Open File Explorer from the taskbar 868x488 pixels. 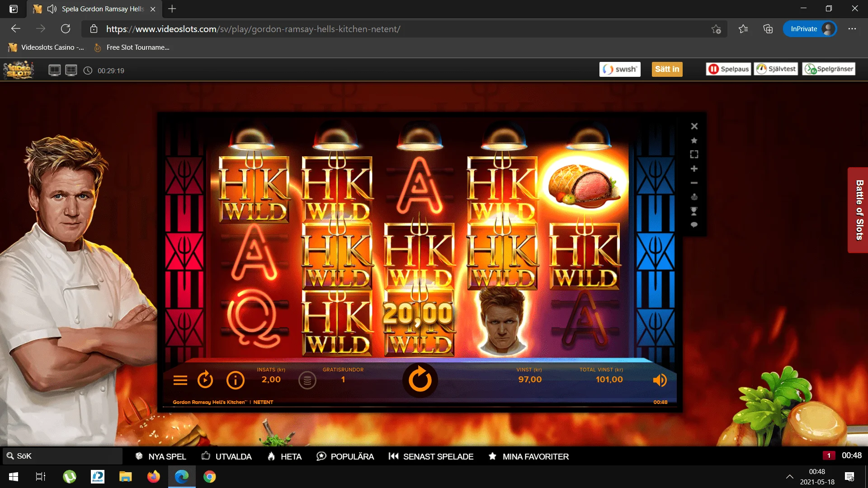coord(125,477)
